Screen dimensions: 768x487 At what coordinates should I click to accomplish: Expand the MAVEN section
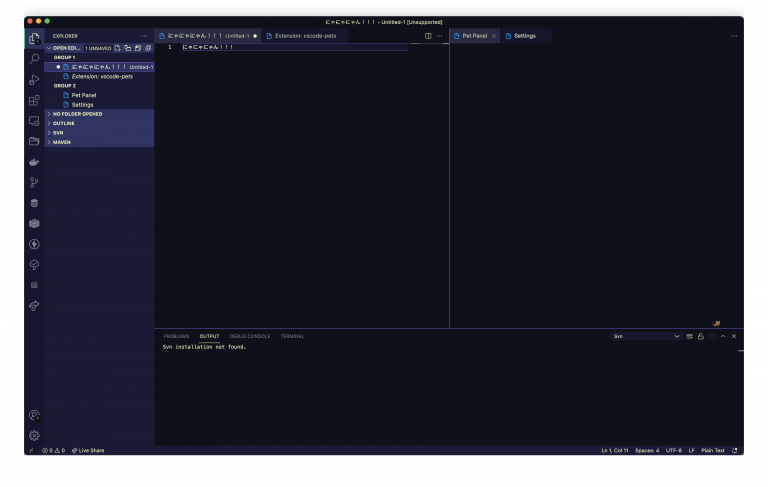coord(61,142)
